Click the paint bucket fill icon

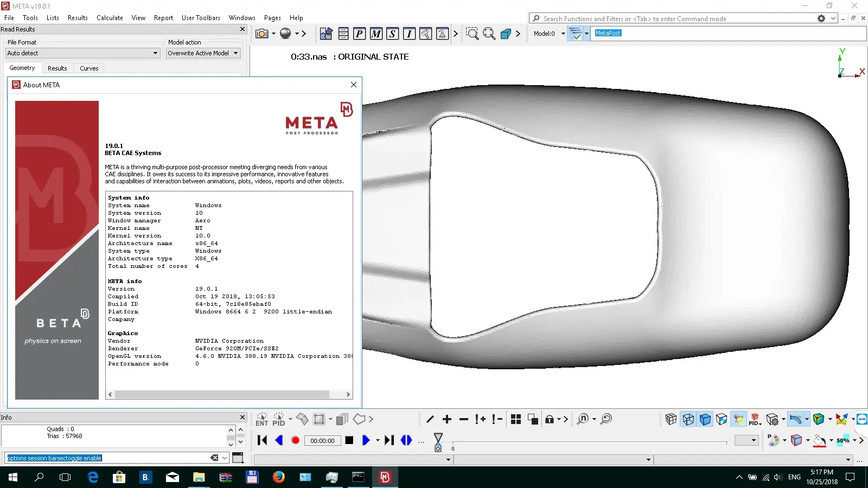[x=819, y=440]
